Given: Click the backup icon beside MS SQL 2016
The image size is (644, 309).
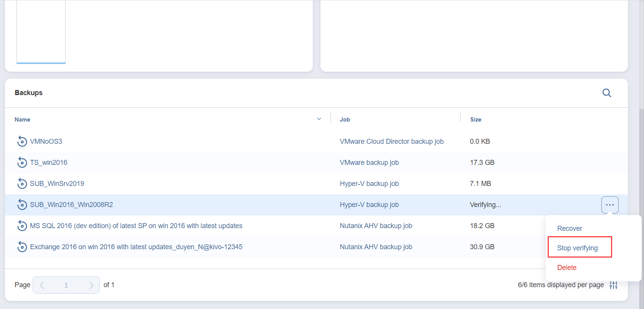Looking at the screenshot, I should coord(22,226).
